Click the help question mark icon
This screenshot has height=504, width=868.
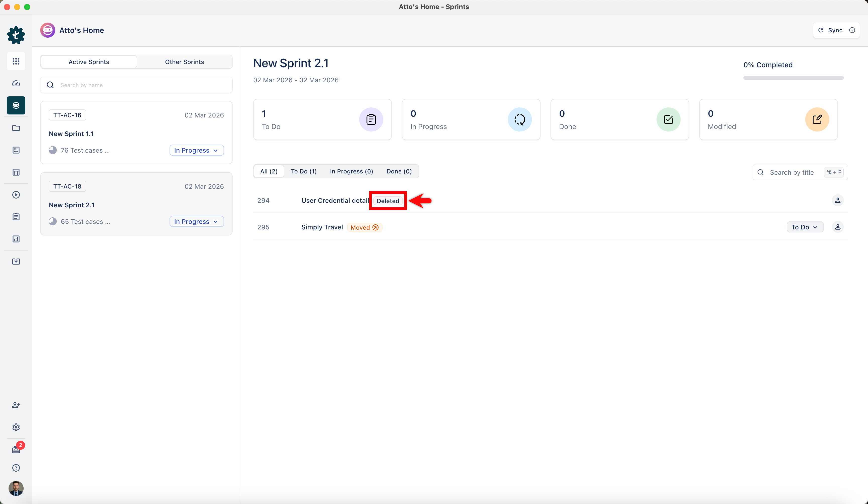coord(16,468)
